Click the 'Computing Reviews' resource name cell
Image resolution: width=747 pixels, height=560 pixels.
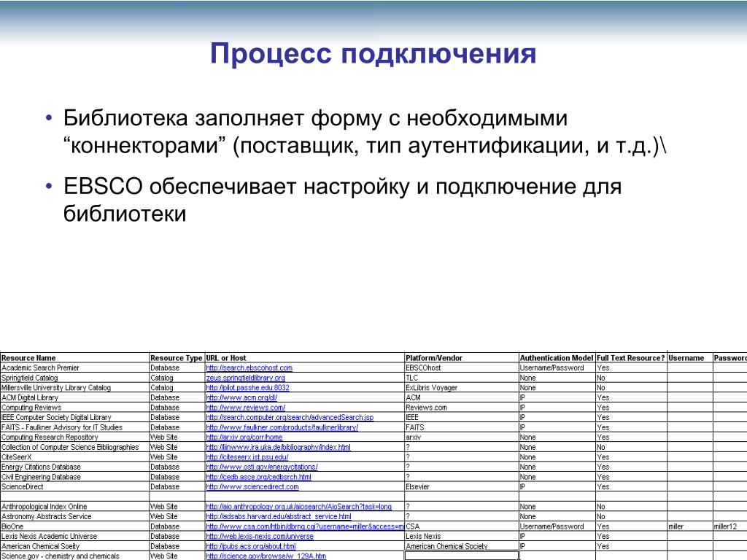(x=75, y=408)
